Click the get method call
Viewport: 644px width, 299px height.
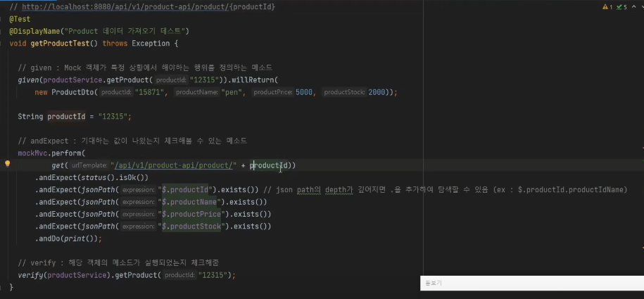(58, 165)
